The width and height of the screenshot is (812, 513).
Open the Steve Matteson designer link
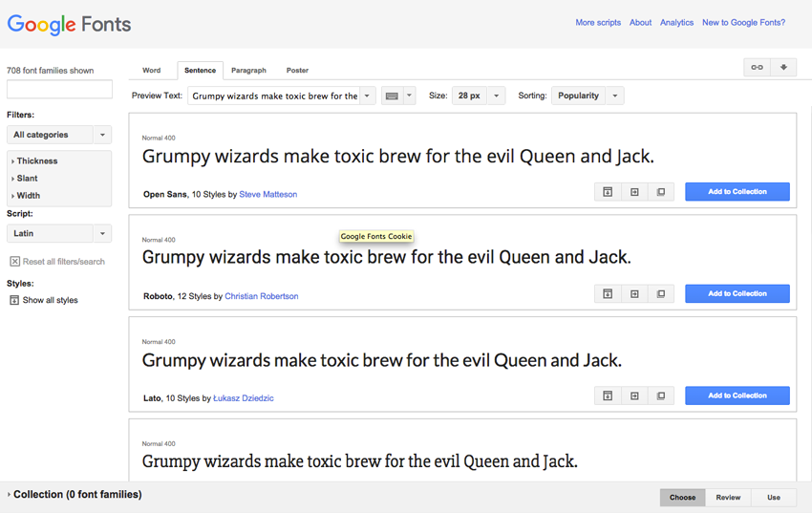pos(267,195)
